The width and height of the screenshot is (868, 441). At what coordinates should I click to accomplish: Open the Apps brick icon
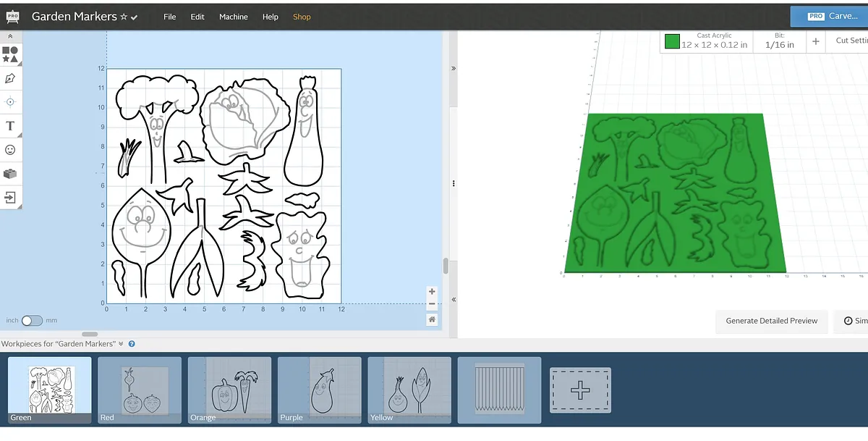click(x=10, y=174)
